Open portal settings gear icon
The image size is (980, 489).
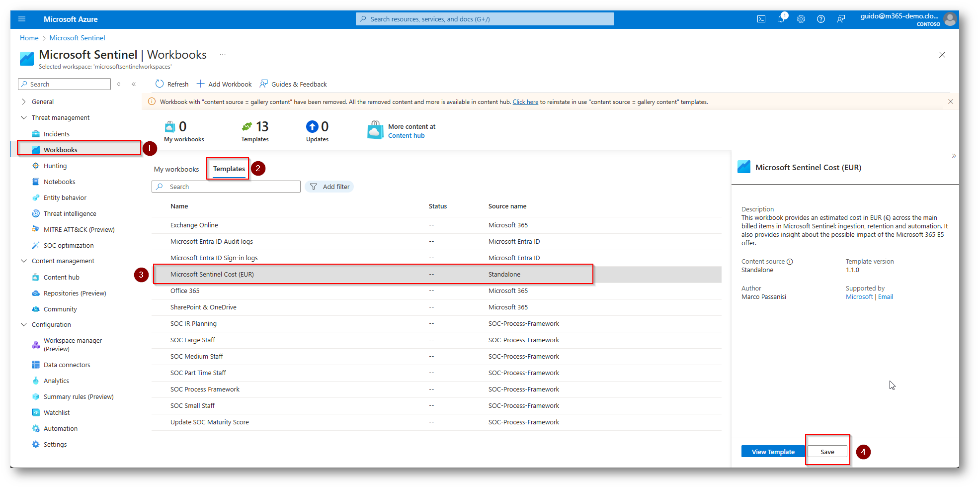801,19
